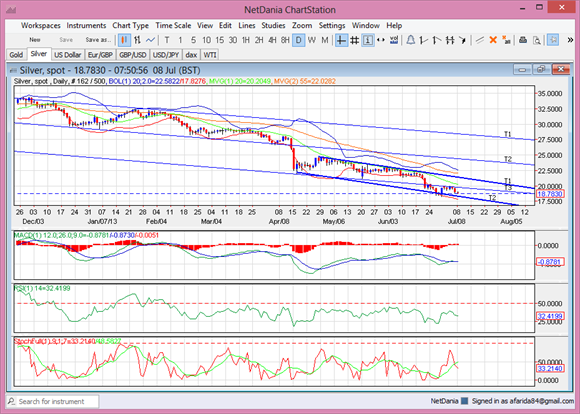Image resolution: width=580 pixels, height=414 pixels.
Task: Delete selected line with orange X icon
Action: [x=493, y=40]
